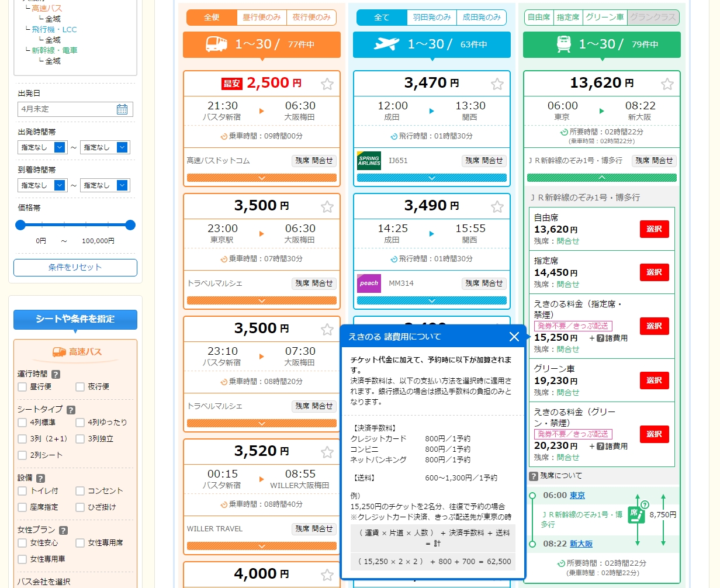Collapse the のぞみ1号 fare details bar
The height and width of the screenshot is (588, 720).
pyautogui.click(x=601, y=178)
